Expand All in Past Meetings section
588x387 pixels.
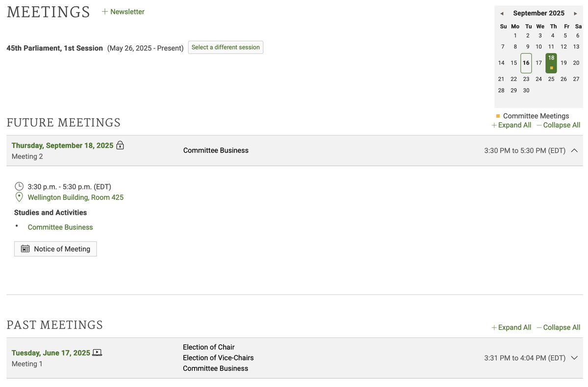coord(511,328)
